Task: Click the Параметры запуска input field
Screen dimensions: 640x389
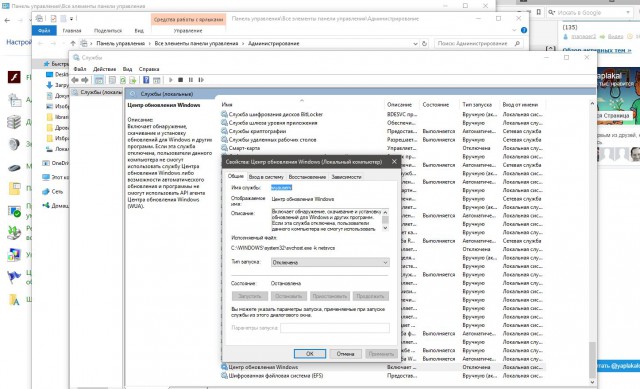Action: (335, 328)
